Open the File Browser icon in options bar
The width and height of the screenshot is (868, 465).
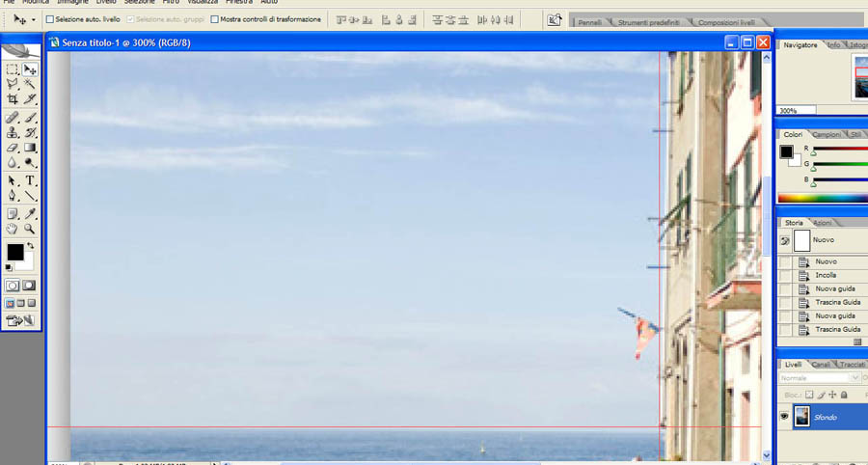pyautogui.click(x=555, y=19)
